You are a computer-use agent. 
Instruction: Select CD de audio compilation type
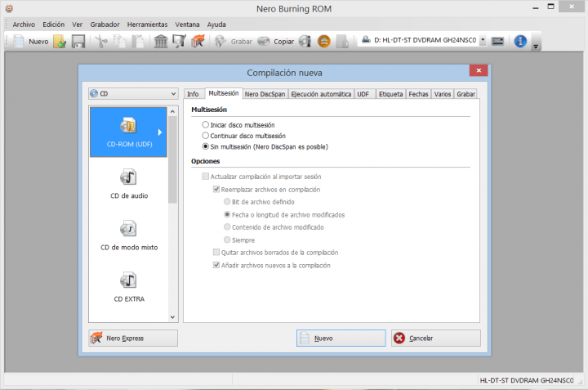129,184
